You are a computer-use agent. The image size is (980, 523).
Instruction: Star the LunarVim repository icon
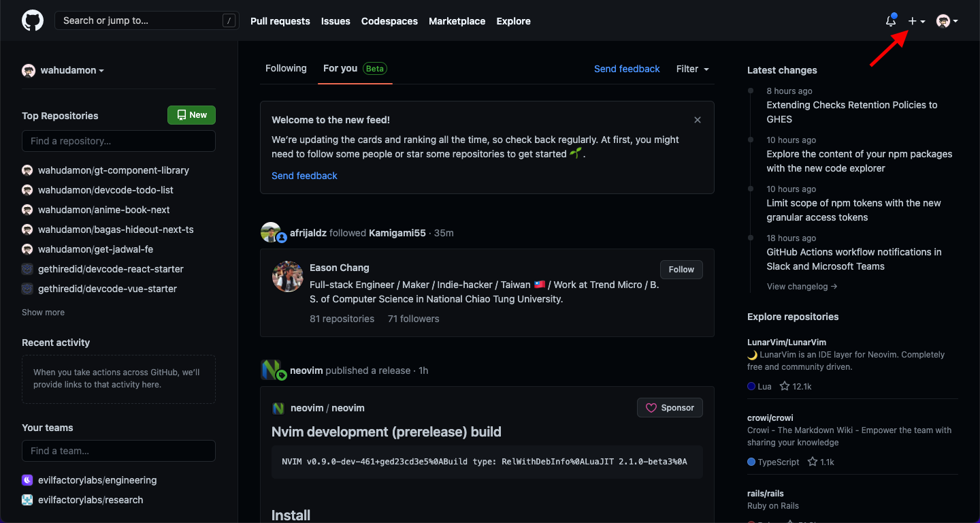[x=785, y=386]
